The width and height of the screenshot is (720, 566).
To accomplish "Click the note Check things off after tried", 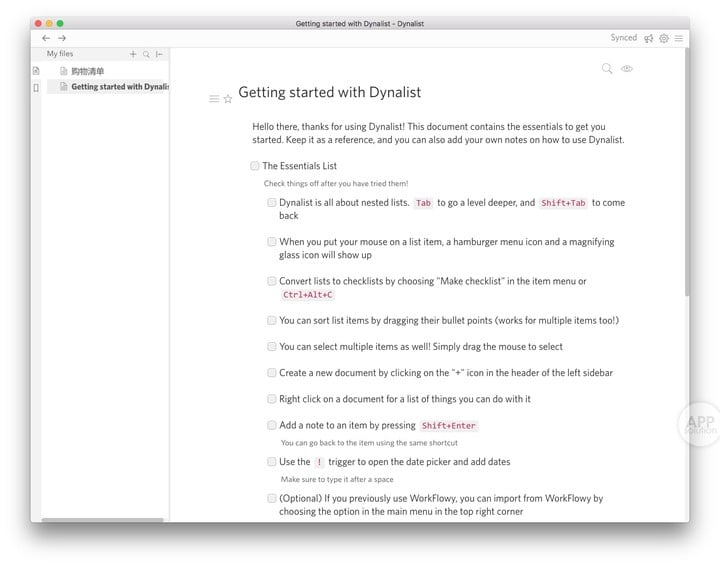I will point(336,184).
